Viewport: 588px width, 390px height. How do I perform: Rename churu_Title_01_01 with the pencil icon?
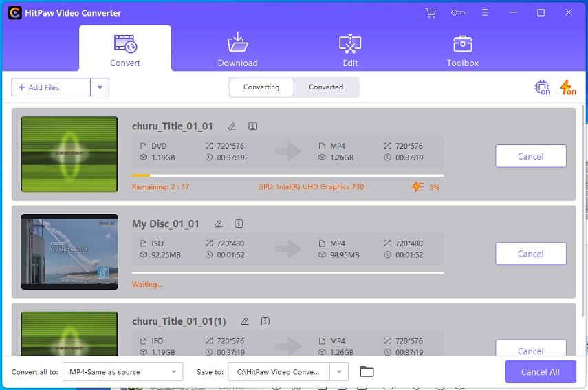point(232,127)
